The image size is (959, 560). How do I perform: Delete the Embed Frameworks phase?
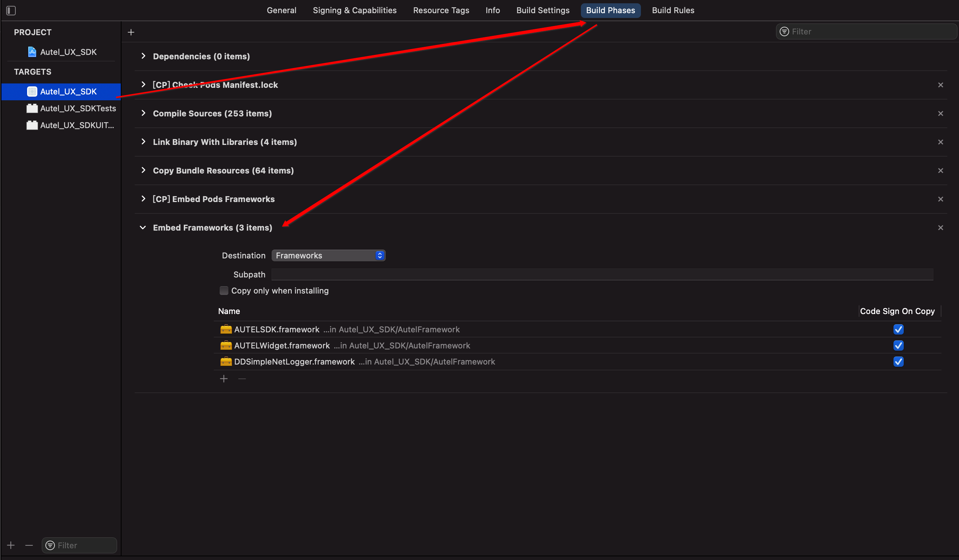click(940, 228)
